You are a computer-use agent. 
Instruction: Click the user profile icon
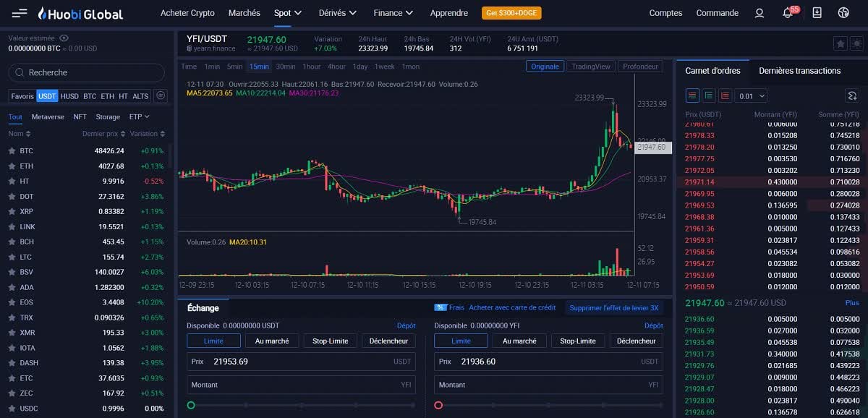[x=759, y=13]
